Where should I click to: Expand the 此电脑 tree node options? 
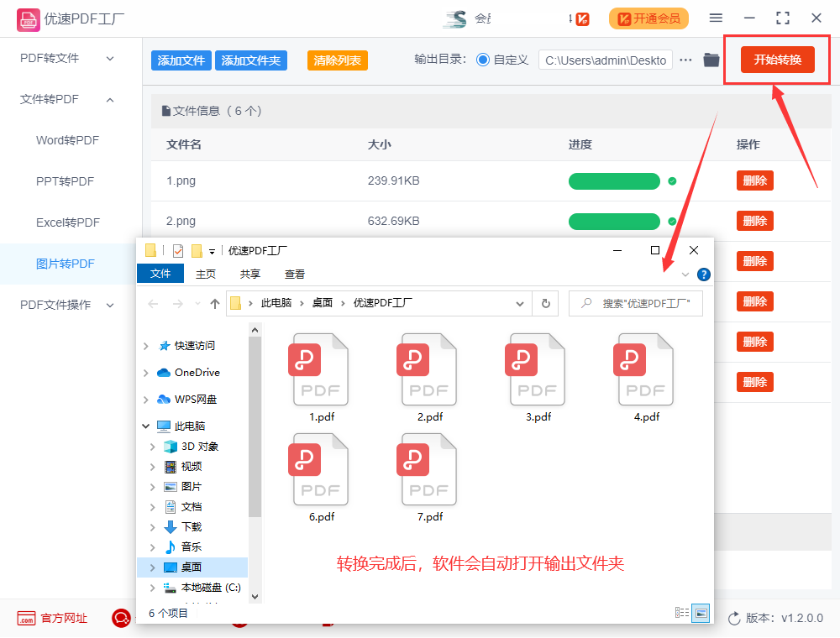tap(145, 426)
